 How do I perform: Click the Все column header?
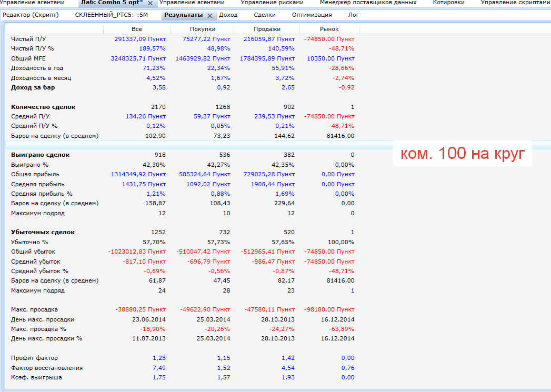click(x=137, y=29)
